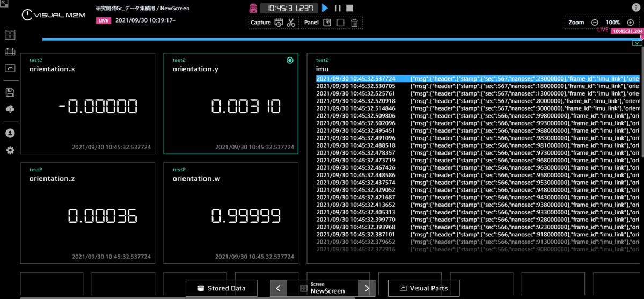Click the expand fullscreen arrows icon
644x299 pixels.
click(4, 4)
